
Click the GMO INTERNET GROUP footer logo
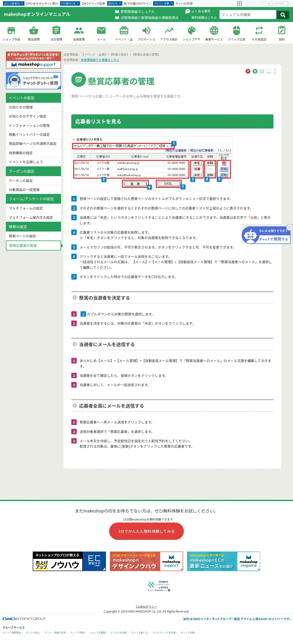click(24, 618)
